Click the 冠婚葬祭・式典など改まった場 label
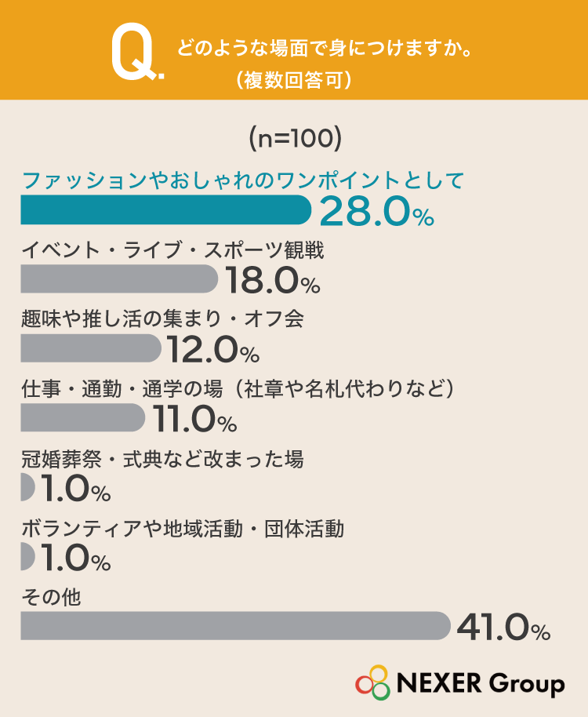The image size is (588, 717). click(162, 459)
